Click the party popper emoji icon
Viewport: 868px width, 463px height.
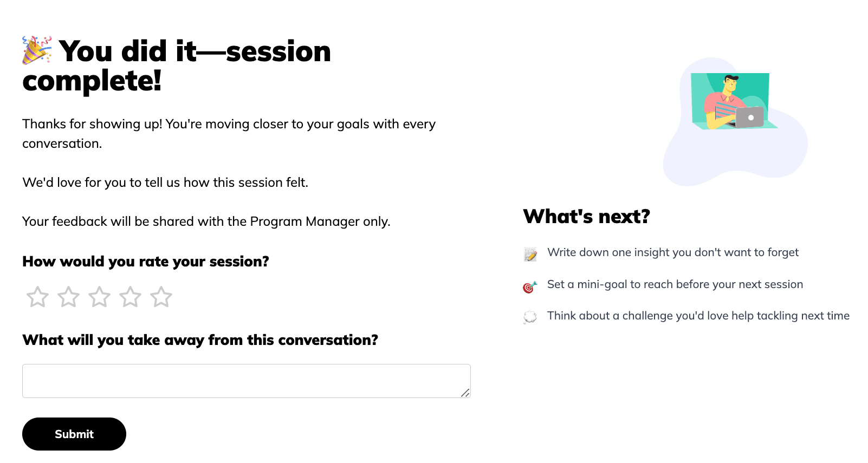(x=37, y=50)
